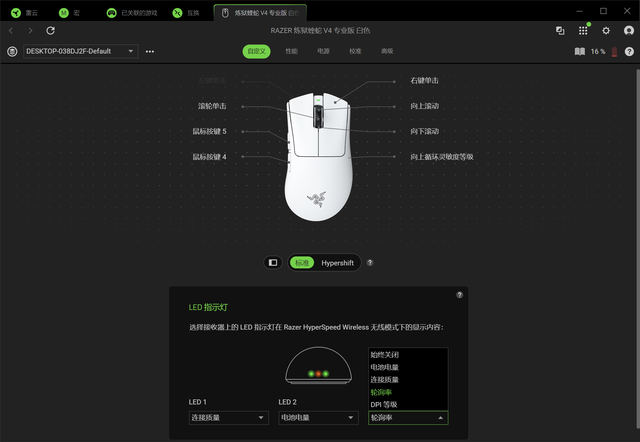
Task: Choose 电池电量 in the open dropdown list
Action: click(x=408, y=367)
